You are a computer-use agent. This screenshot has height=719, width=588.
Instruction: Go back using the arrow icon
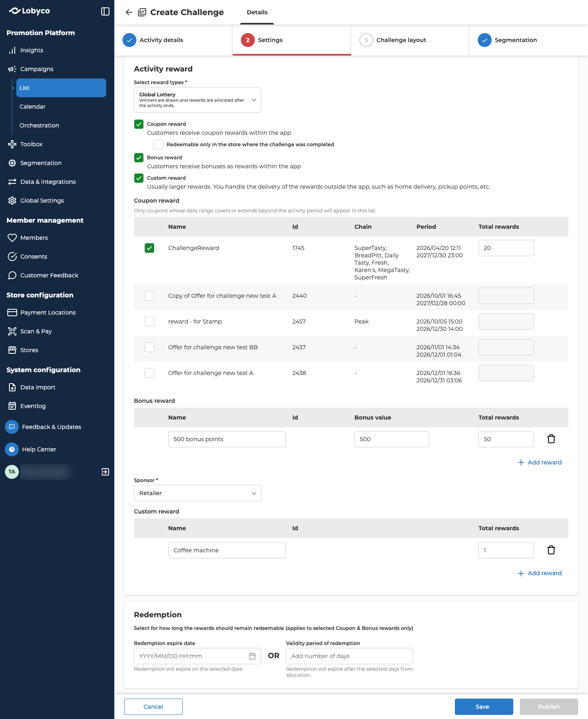point(129,12)
